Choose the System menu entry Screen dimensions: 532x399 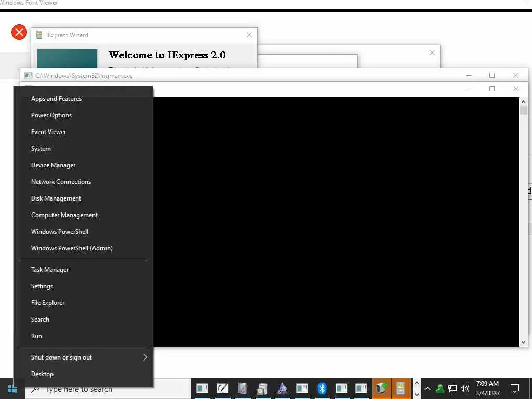(83, 149)
